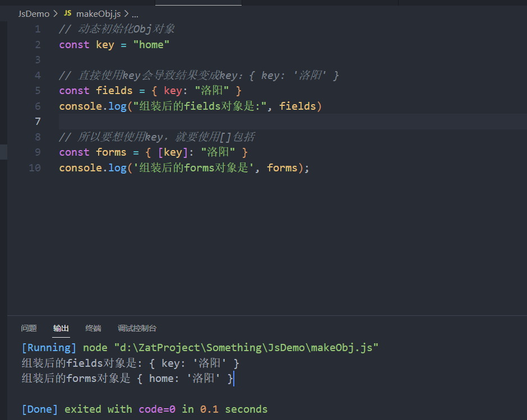The height and width of the screenshot is (420, 527).
Task: Place cursor on the key constant name
Action: 105,44
